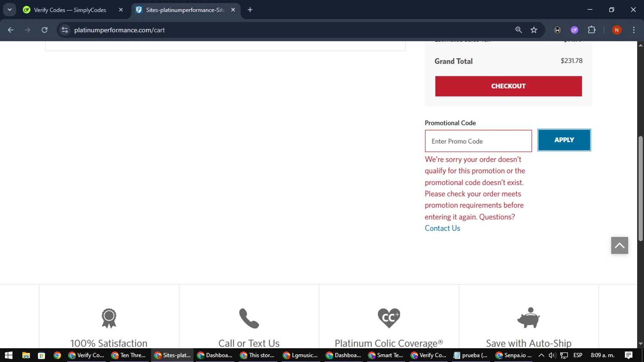
Task: Click the Colic Coverage heart icon
Action: pos(389,318)
